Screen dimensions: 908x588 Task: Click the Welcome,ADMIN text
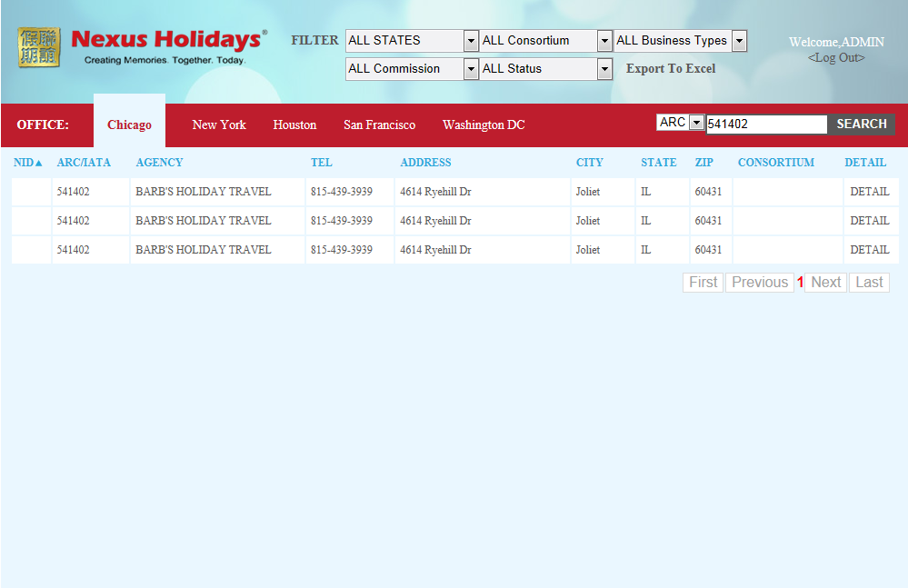(836, 42)
